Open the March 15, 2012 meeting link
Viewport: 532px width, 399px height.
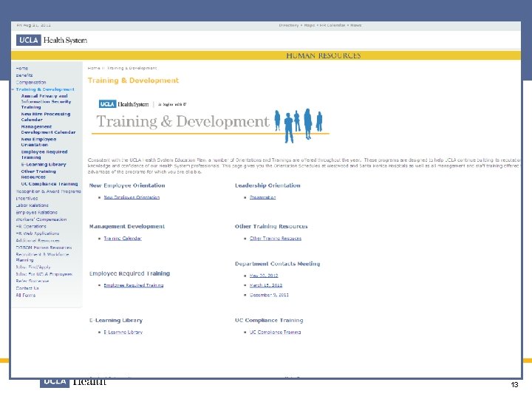(x=266, y=285)
